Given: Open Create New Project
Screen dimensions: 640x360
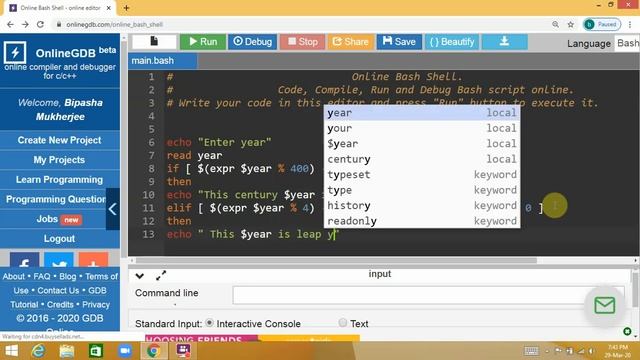Looking at the screenshot, I should [60, 140].
